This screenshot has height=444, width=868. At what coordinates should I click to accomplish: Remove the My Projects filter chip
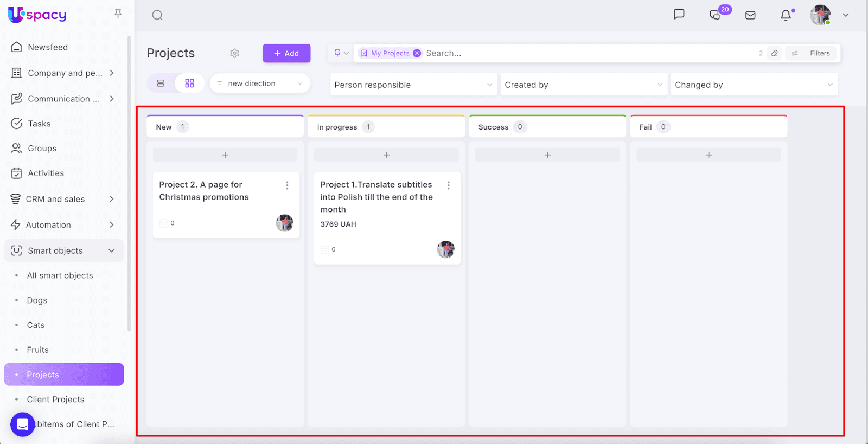(417, 53)
